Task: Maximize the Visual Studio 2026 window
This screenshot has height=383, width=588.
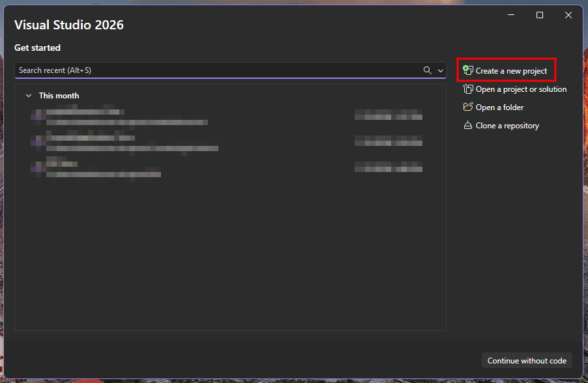Action: click(x=540, y=15)
